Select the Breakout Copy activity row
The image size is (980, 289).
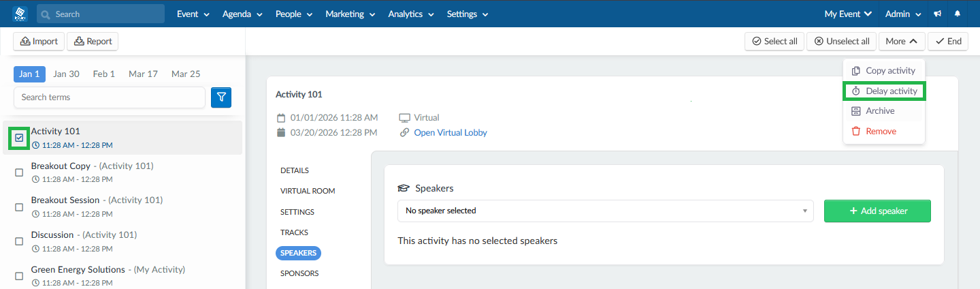[x=122, y=172]
